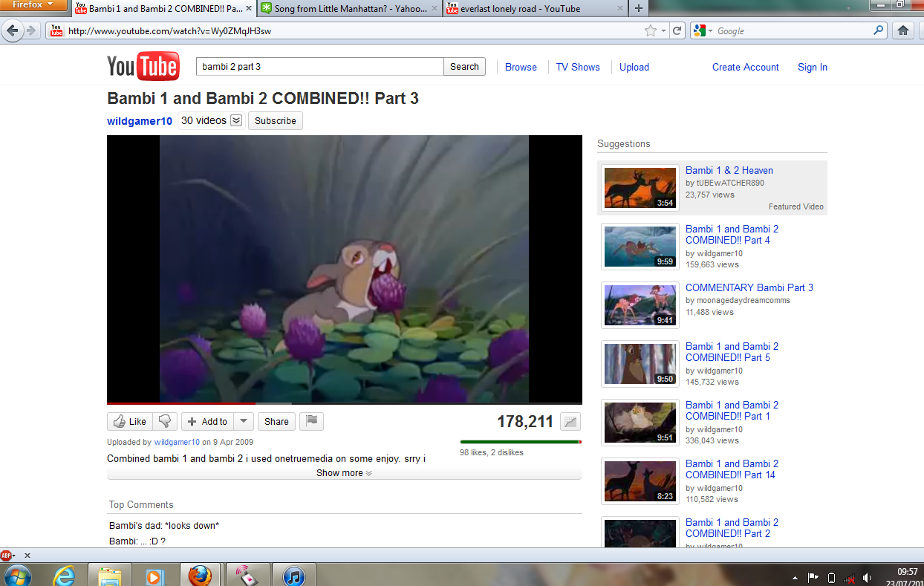Click the red video progress bar
Viewport: 924px width, 586px height.
[x=186, y=403]
